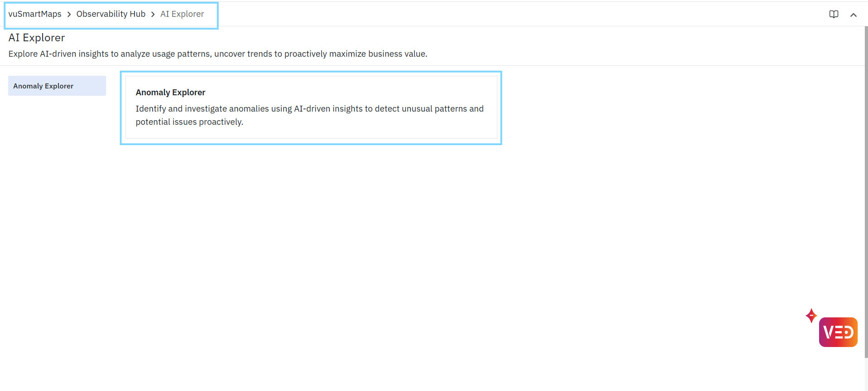Screen dimensions: 868x391
Task: Go to vuSmartMaps breadcrumb link
Action: [x=35, y=14]
